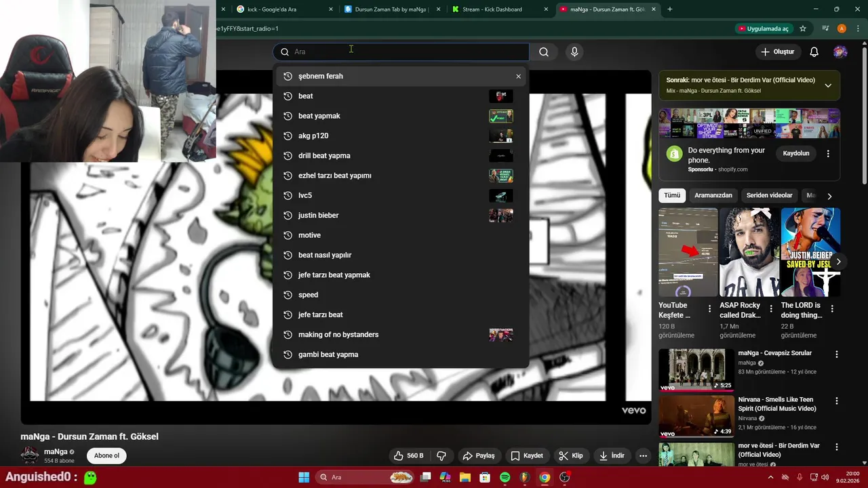Viewport: 868px width, 488px height.
Task: Open Spotify from taskbar
Action: [x=505, y=477]
